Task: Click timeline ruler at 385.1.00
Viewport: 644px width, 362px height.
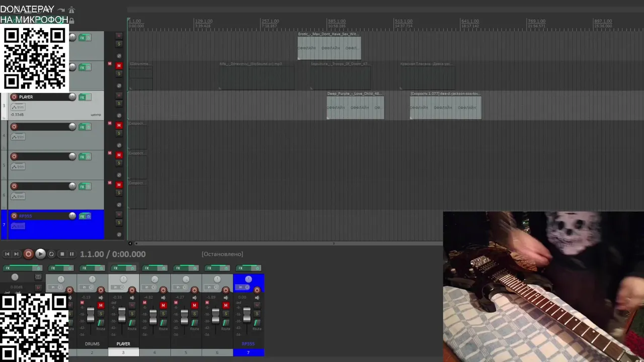Action: [337, 22]
